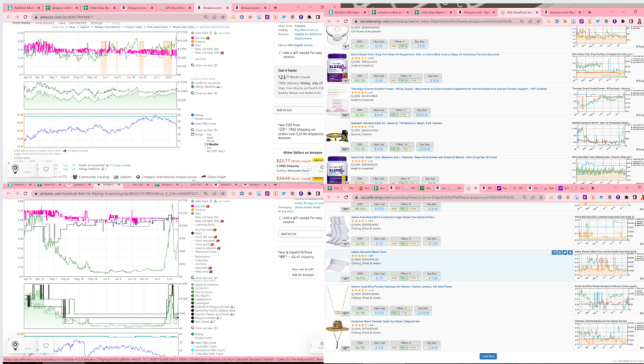Open Add to List dropdown, top-left Amazon window
This screenshot has width=644, height=364.
299,110
